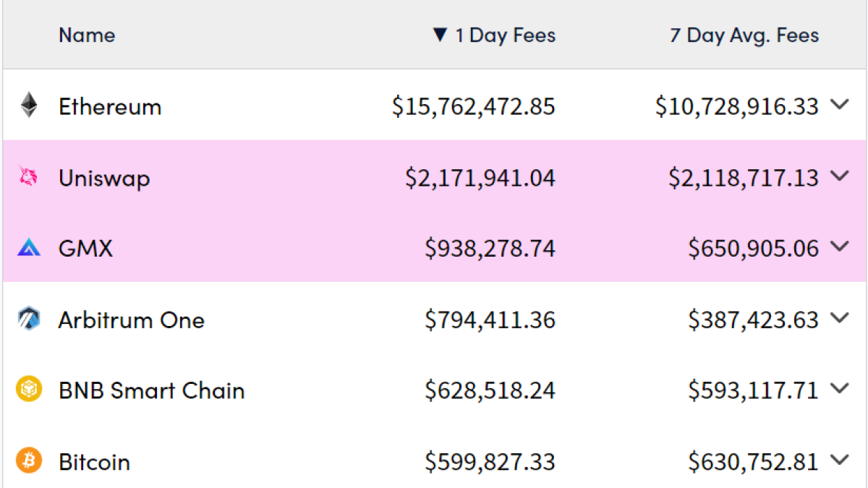Expand the Ethereum row details

pos(839,105)
